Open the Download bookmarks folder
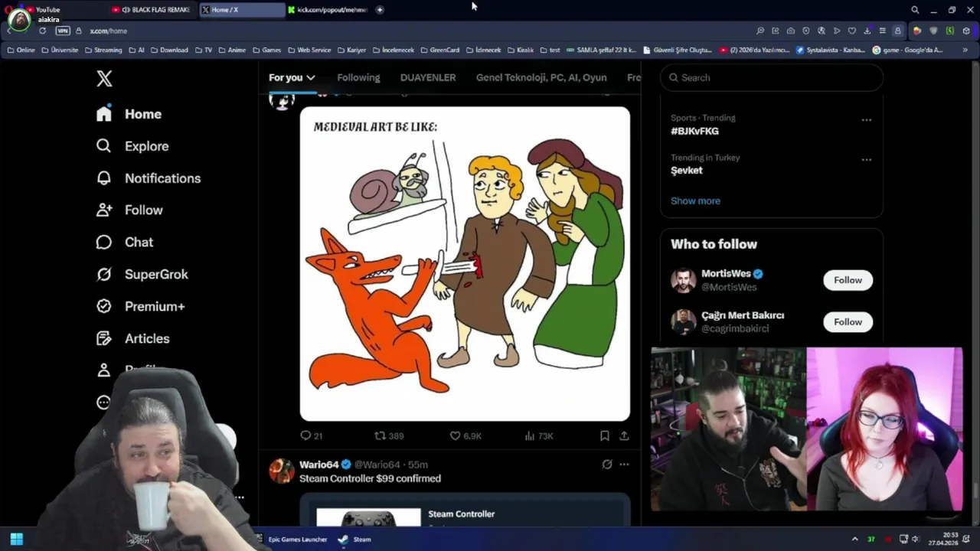980x551 pixels. (169, 50)
